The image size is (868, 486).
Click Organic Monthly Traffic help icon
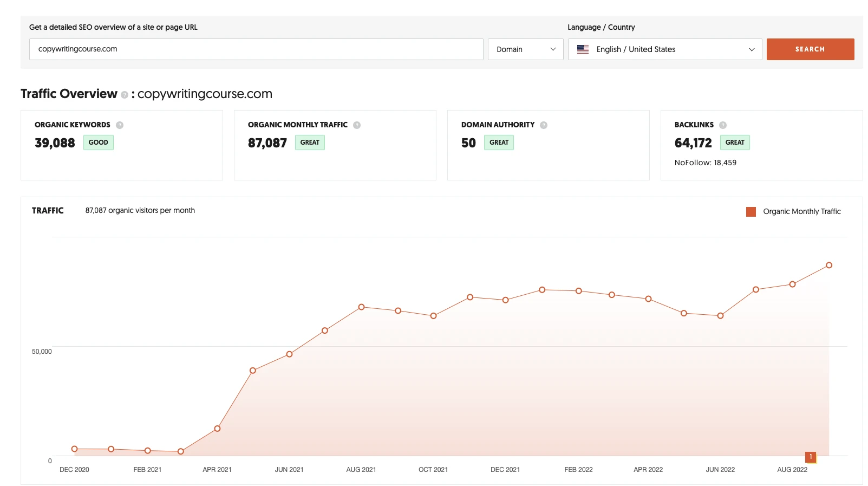pos(357,125)
